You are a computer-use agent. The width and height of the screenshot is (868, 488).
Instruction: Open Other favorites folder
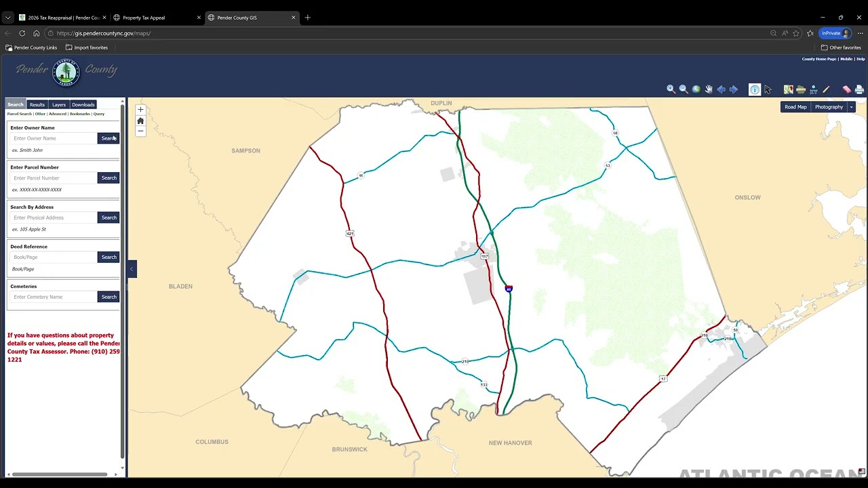point(841,47)
